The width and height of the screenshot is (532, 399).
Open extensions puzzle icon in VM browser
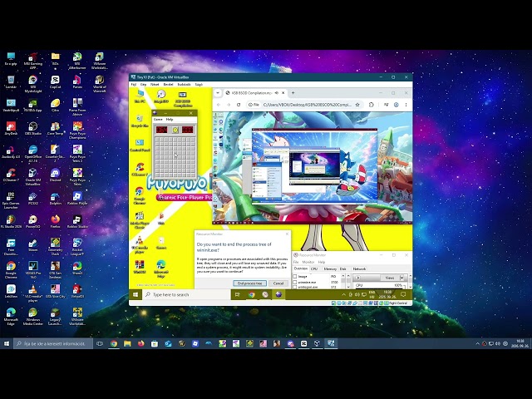point(372,105)
